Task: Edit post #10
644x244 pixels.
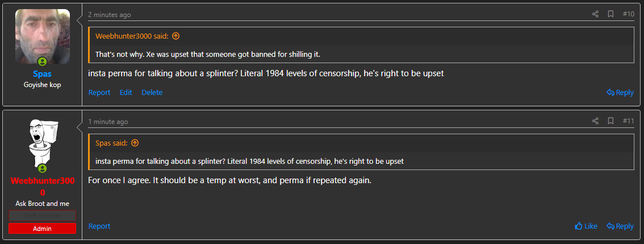Action: point(126,92)
